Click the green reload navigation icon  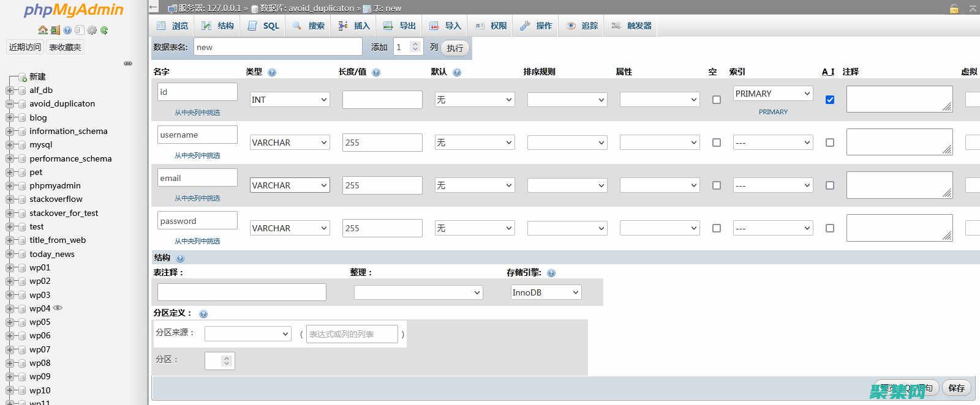104,30
